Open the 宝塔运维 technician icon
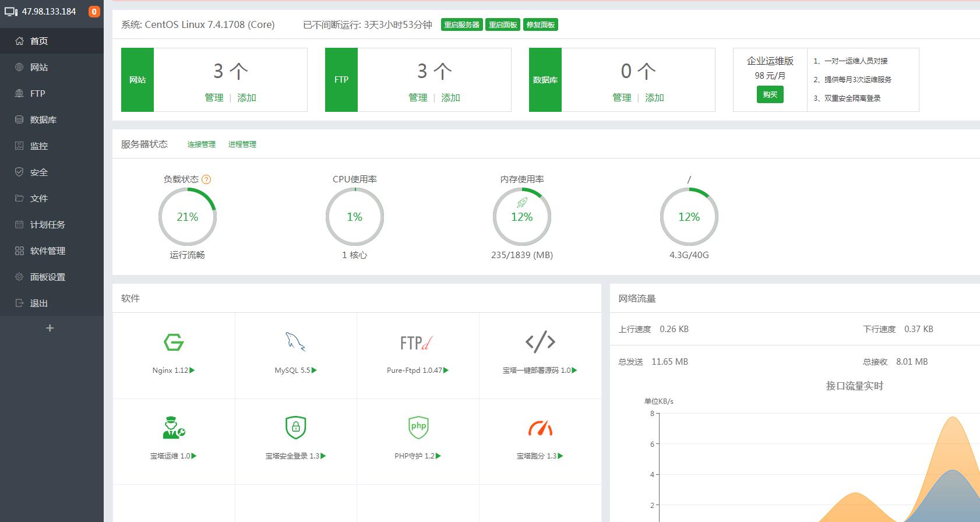Image resolution: width=980 pixels, height=522 pixels. coord(174,427)
